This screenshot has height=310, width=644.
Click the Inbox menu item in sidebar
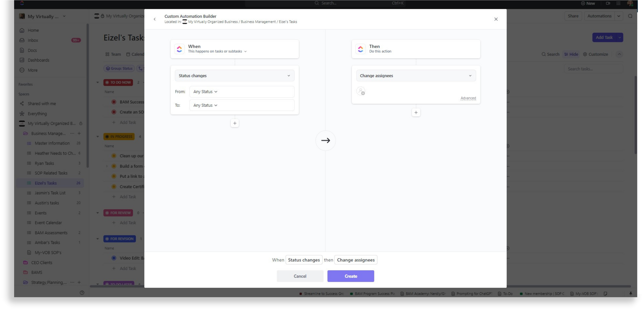33,40
